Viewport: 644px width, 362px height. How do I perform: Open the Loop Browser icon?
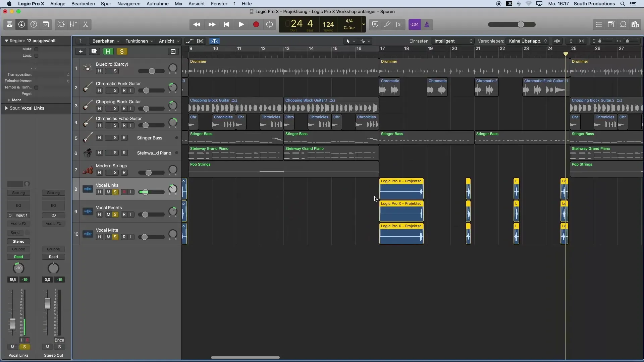(623, 24)
